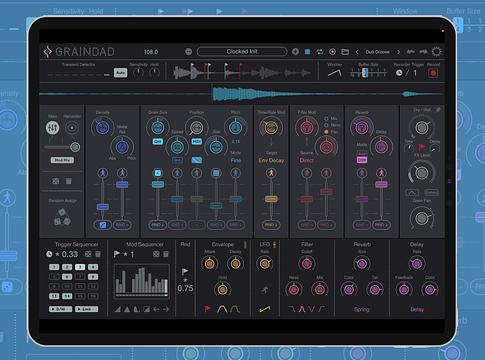Click the red flag in Envelope section
Image resolution: width=485 pixels, height=360 pixels.
click(207, 309)
